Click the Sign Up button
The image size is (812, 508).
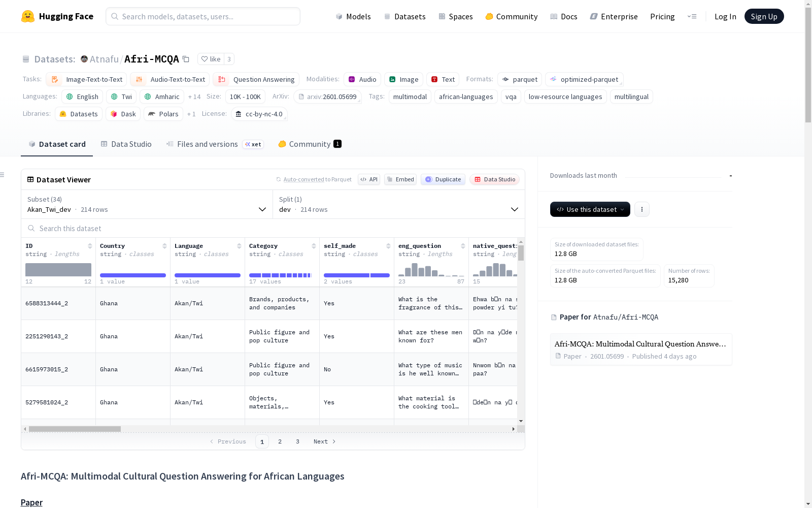(764, 16)
